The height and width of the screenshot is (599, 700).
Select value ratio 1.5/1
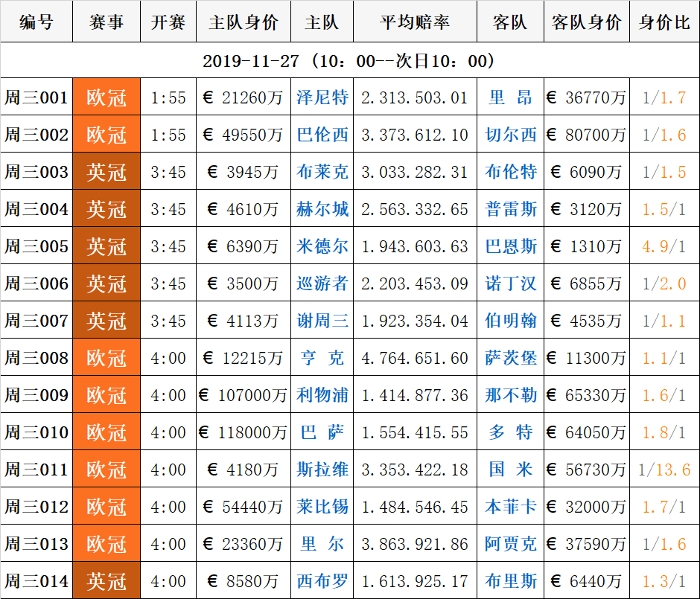(664, 209)
